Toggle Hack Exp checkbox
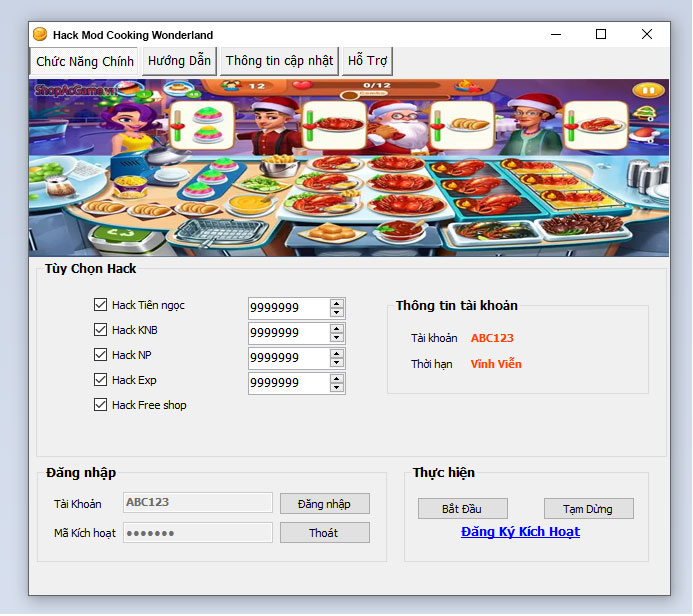The width and height of the screenshot is (693, 616). pyautogui.click(x=100, y=380)
